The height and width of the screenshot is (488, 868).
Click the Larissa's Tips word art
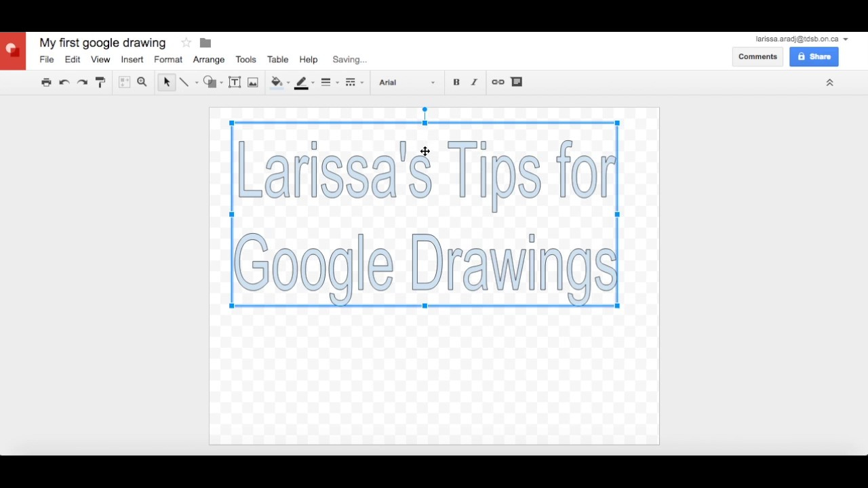425,216
